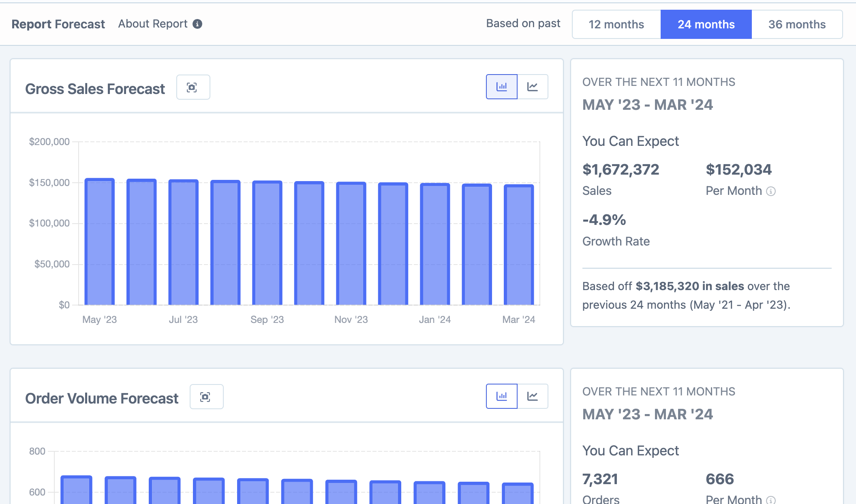This screenshot has height=504, width=856.
Task: Select the 36 months forecast basis
Action: pos(797,24)
